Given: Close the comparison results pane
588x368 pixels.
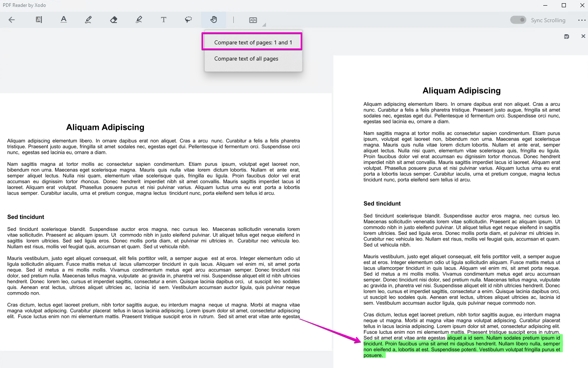Looking at the screenshot, I should coord(583,36).
